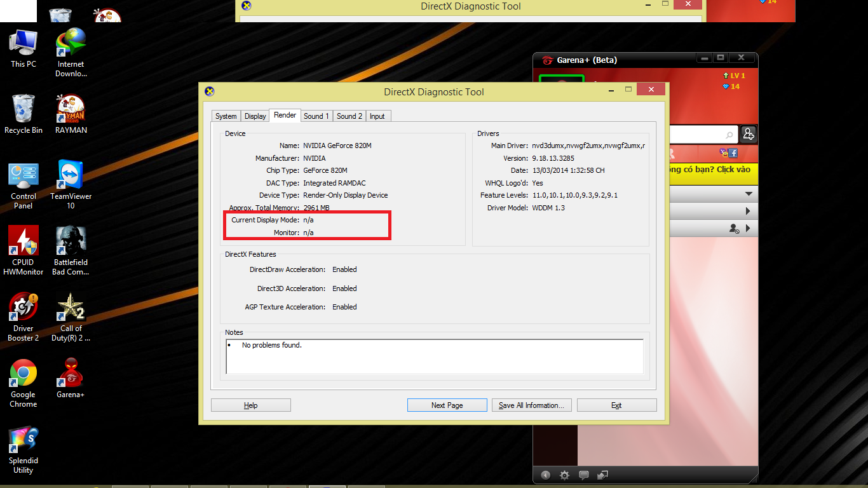Select the Recycle Bin desktop icon
Screen dimensions: 868x488
pyautogui.click(x=24, y=114)
